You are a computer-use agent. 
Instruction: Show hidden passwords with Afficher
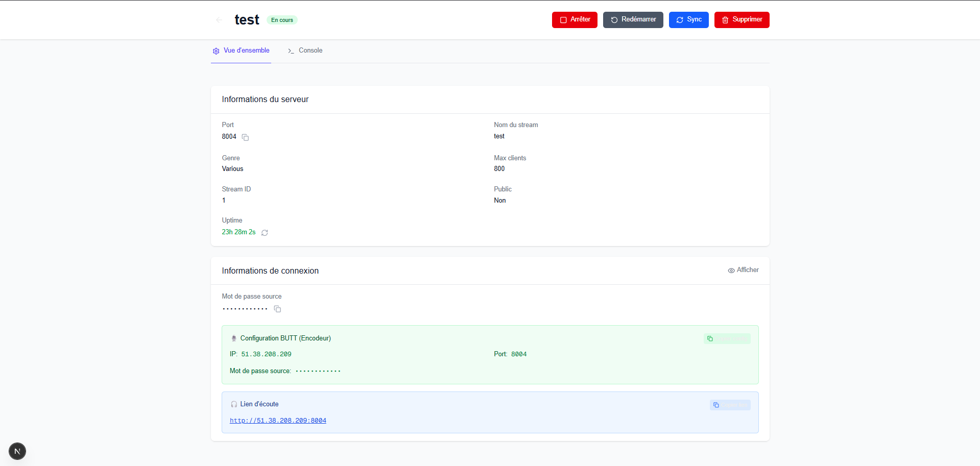[743, 270]
